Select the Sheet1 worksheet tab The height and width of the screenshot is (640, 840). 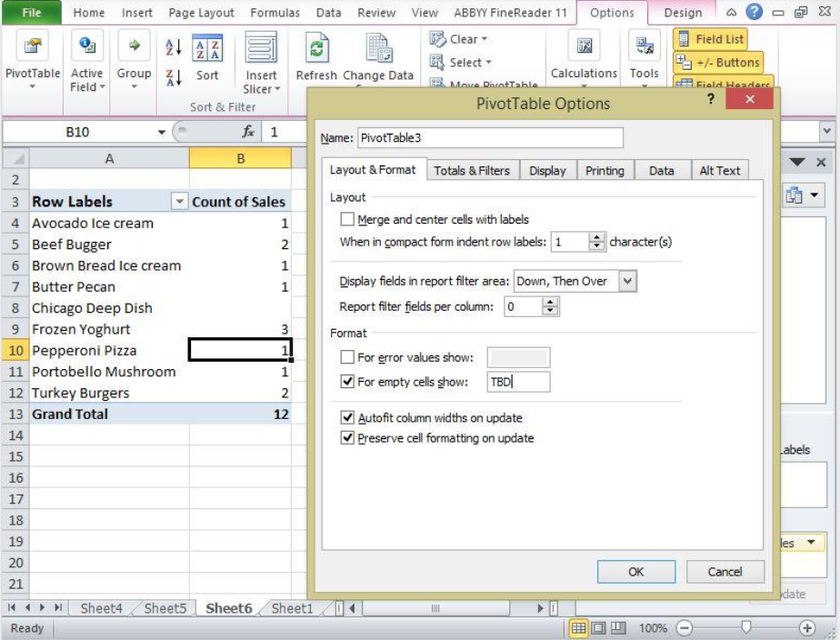coord(291,608)
